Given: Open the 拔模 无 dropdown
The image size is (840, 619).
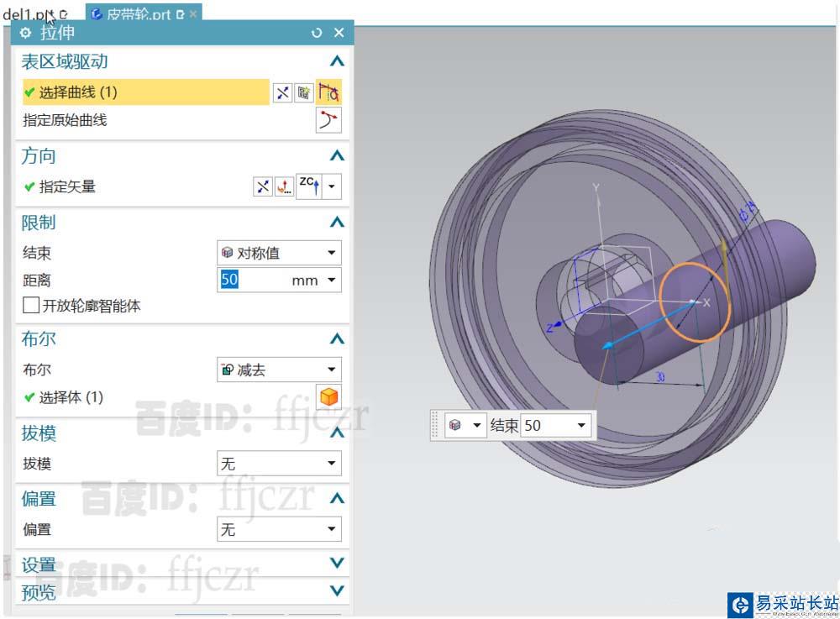Looking at the screenshot, I should [279, 463].
